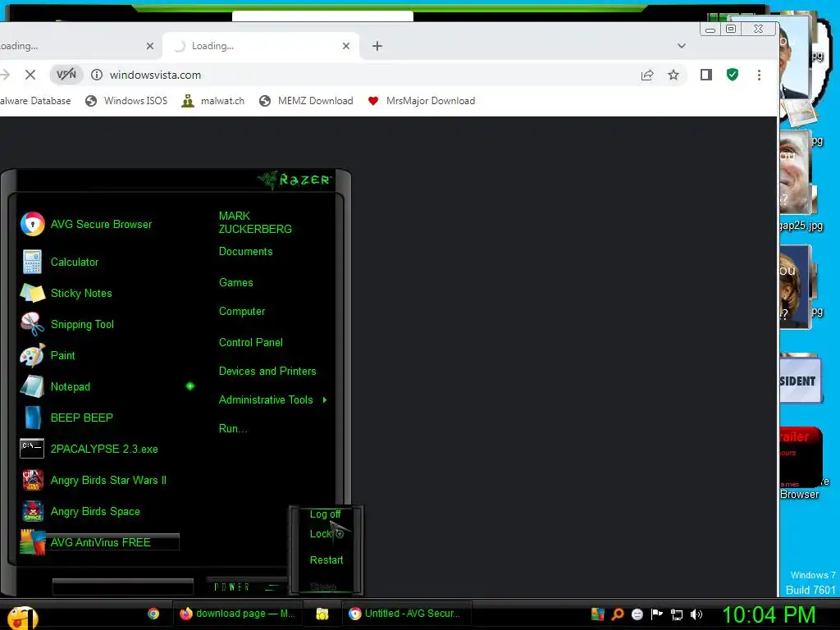Select Restart in the power menu
Screen dimensions: 840x630
[326, 560]
